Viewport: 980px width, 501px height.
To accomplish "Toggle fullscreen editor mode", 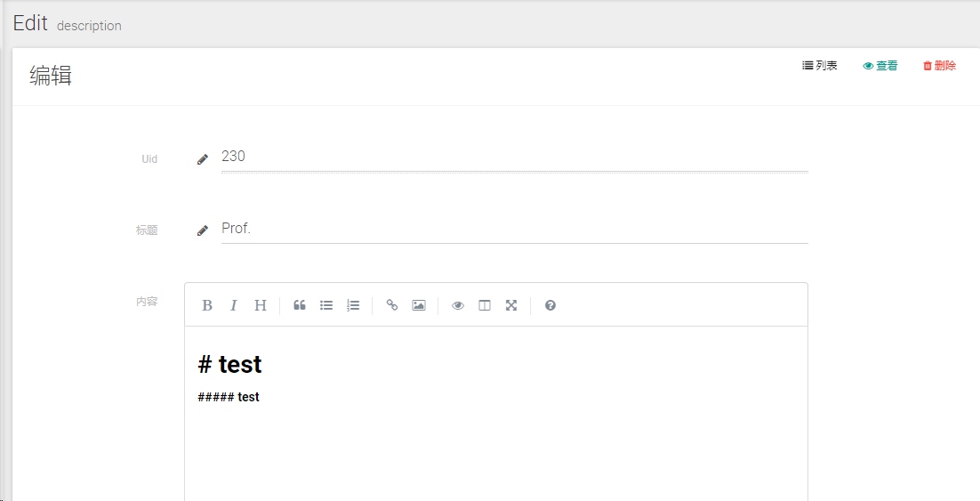I will pos(511,305).
